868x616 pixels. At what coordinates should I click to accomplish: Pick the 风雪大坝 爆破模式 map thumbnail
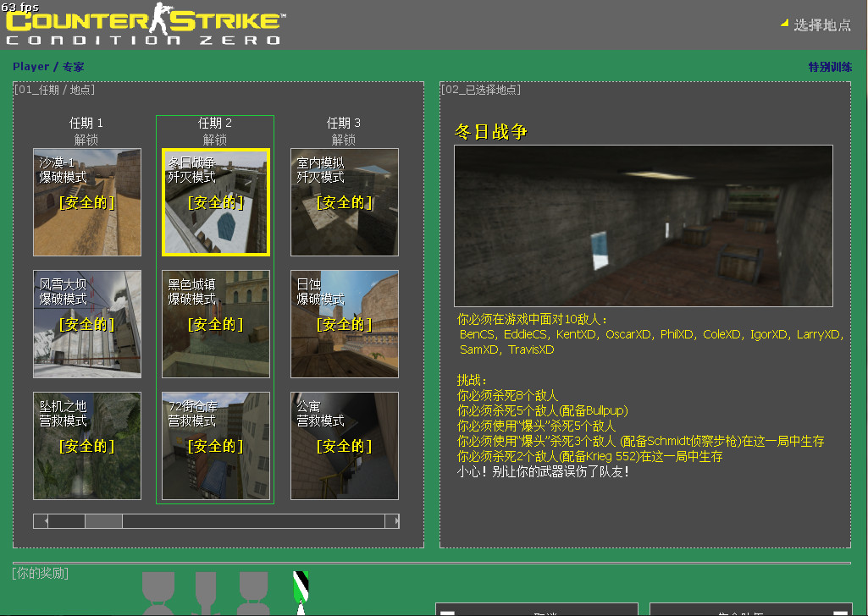tap(87, 324)
